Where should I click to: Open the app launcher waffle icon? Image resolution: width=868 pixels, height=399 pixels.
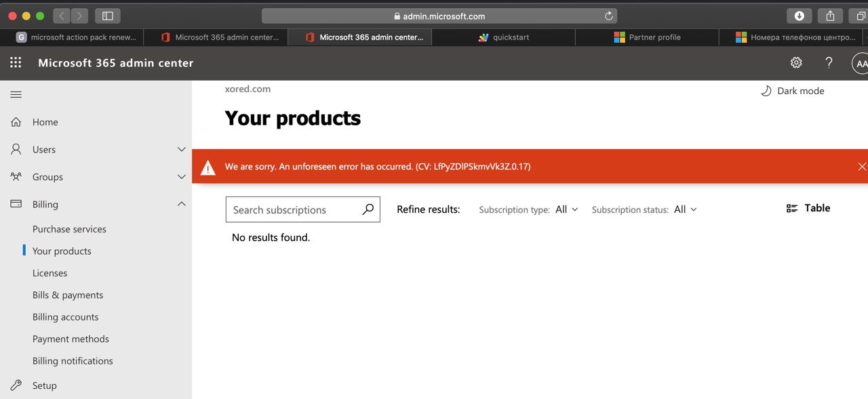click(16, 63)
